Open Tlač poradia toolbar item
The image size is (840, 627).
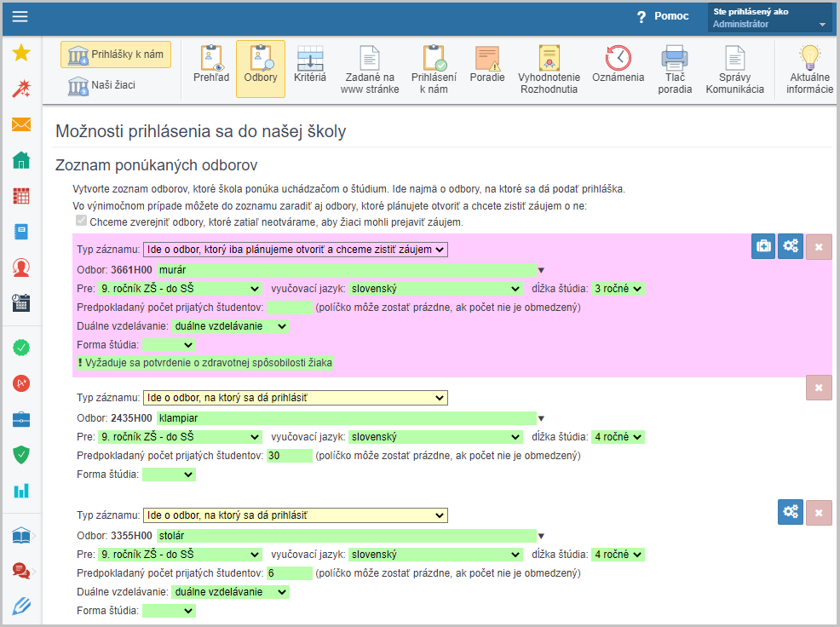click(x=675, y=70)
